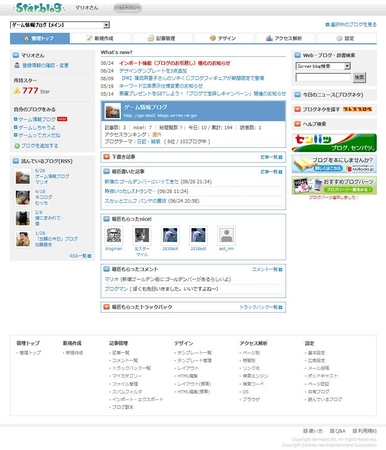Viewport: 386px width, 450px height.
Task: Click the folder icon on 記事管理 tab
Action: (x=151, y=38)
